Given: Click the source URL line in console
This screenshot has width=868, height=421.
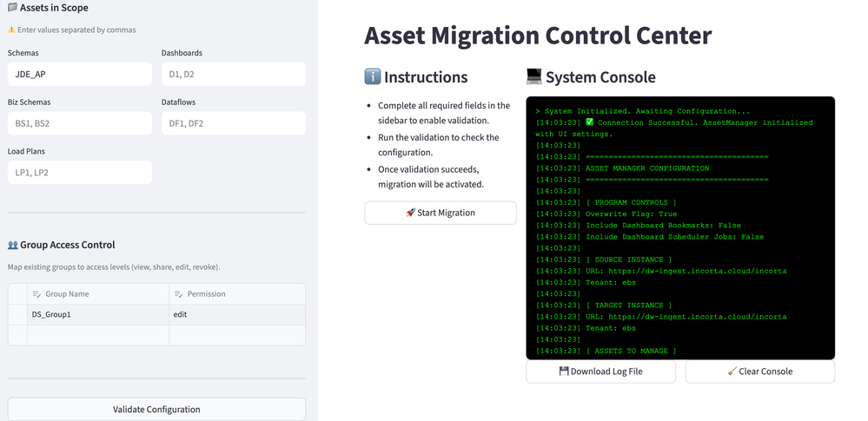Looking at the screenshot, I should [661, 271].
